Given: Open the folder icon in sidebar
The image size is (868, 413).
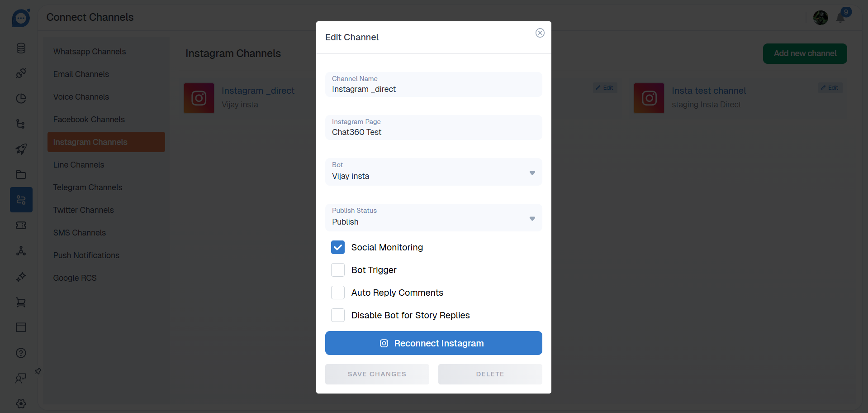Looking at the screenshot, I should tap(21, 174).
